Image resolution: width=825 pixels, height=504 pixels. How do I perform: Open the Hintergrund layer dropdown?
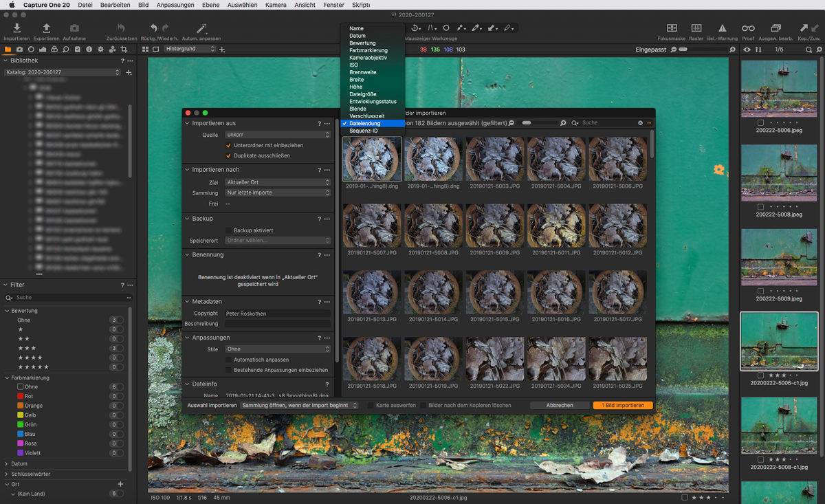tap(190, 50)
